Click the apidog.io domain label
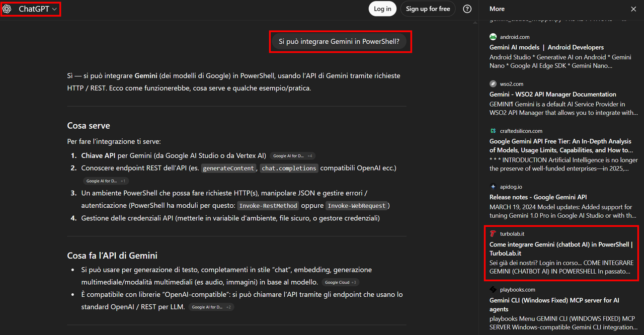 [511, 187]
